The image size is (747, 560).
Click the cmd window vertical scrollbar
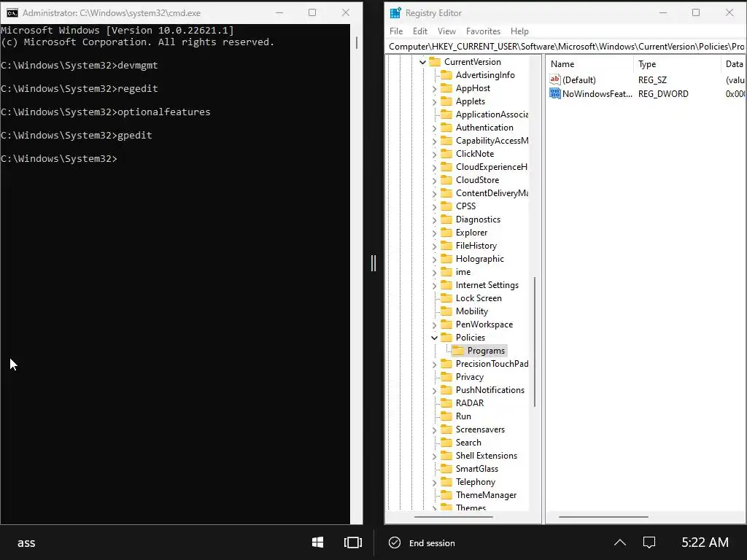point(356,43)
